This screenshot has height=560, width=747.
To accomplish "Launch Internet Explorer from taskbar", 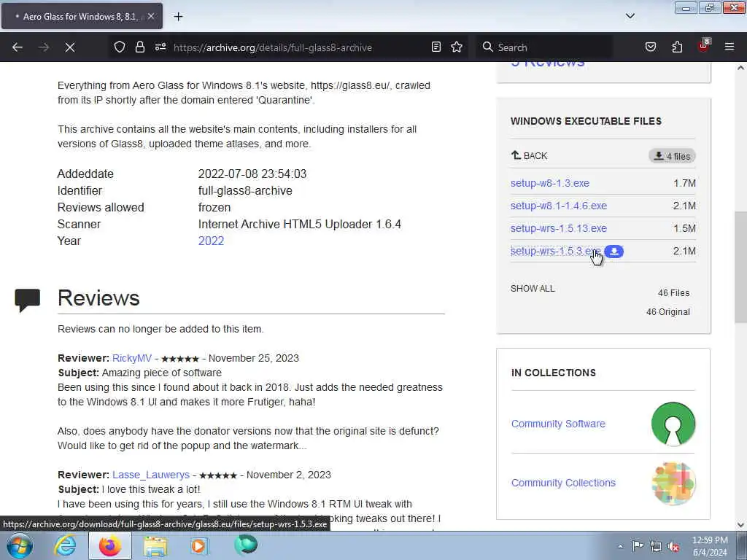I will pyautogui.click(x=65, y=545).
